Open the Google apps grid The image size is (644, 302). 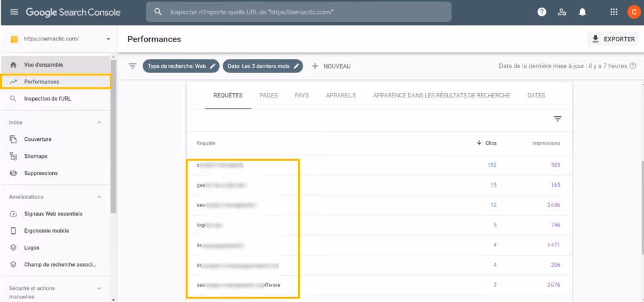[614, 12]
